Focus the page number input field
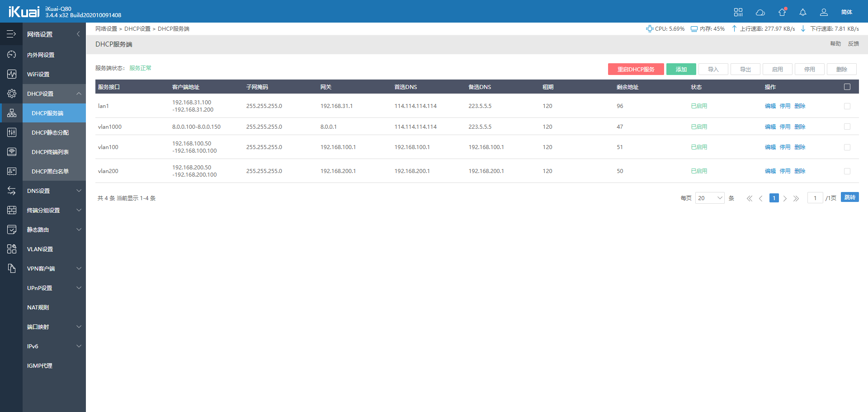Image resolution: width=868 pixels, height=412 pixels. tap(815, 198)
